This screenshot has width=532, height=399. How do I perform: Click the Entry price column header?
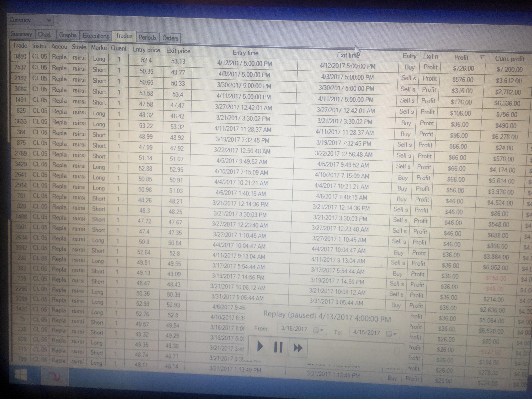pos(146,50)
